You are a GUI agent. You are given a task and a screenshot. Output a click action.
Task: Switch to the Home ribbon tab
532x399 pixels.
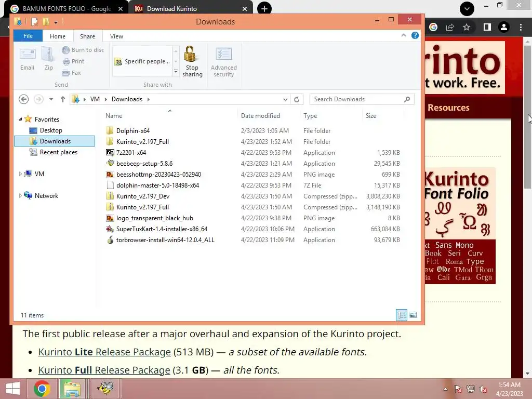tap(57, 36)
